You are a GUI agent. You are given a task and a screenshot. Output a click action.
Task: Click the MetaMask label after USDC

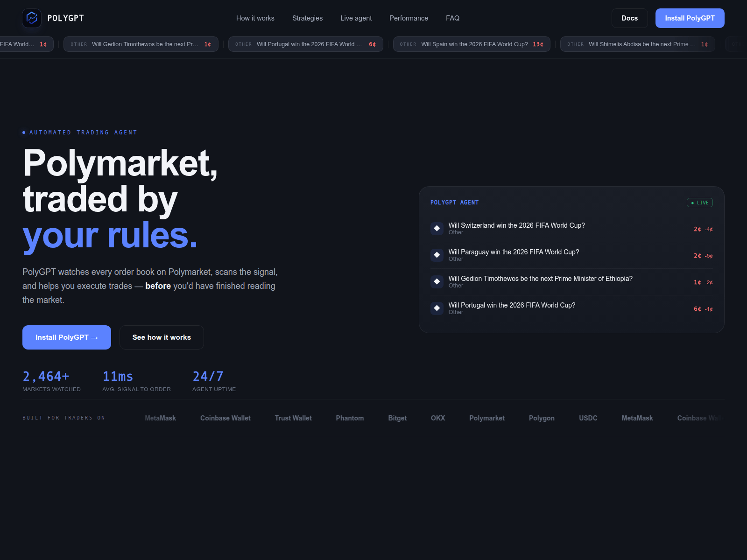(x=637, y=418)
